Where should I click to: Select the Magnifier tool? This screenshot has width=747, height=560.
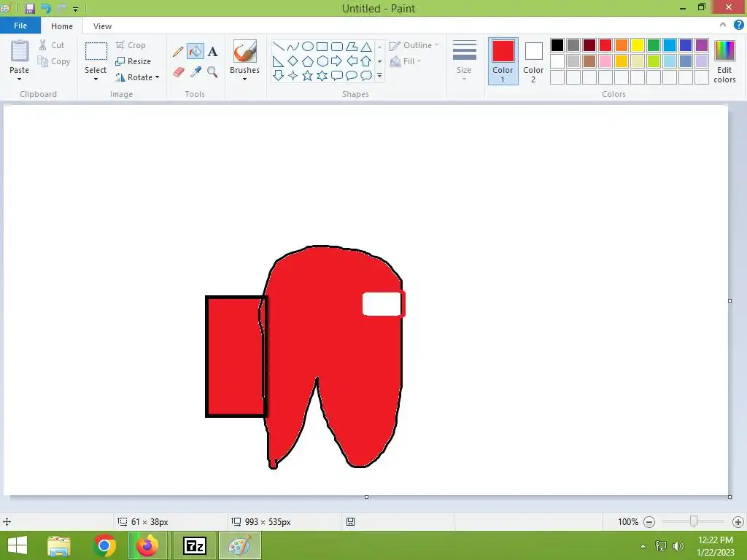[212, 72]
